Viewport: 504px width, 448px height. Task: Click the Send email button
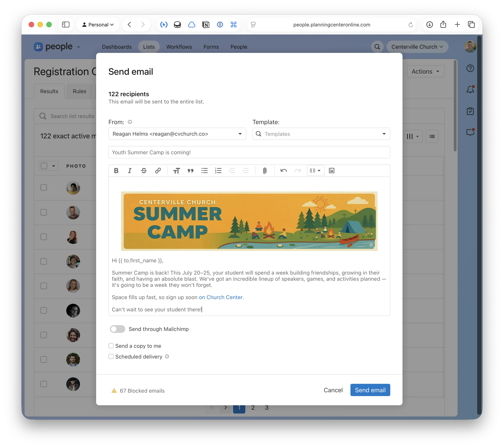pyautogui.click(x=370, y=390)
